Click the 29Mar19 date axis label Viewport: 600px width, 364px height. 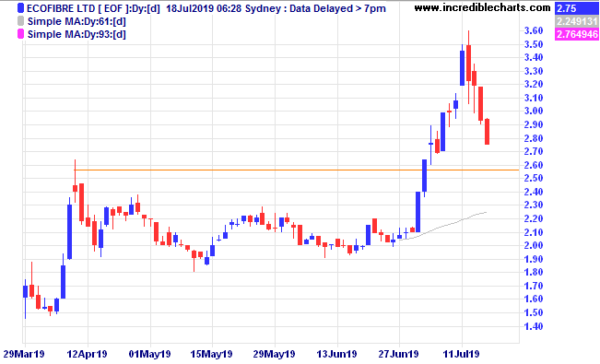[24, 354]
